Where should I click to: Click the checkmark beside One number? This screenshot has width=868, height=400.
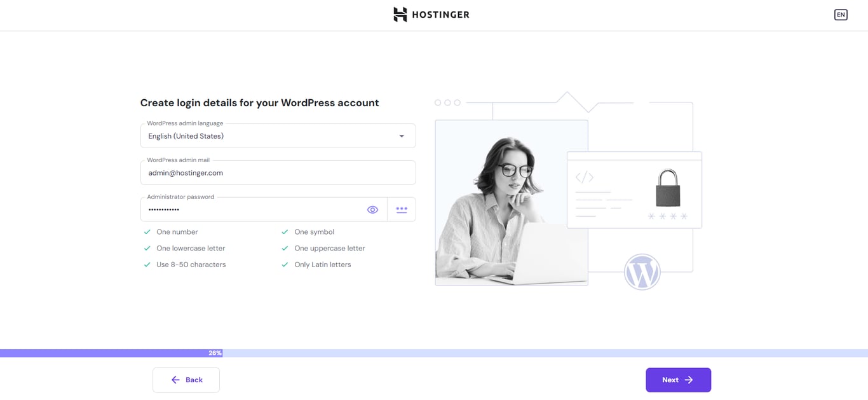pyautogui.click(x=147, y=231)
